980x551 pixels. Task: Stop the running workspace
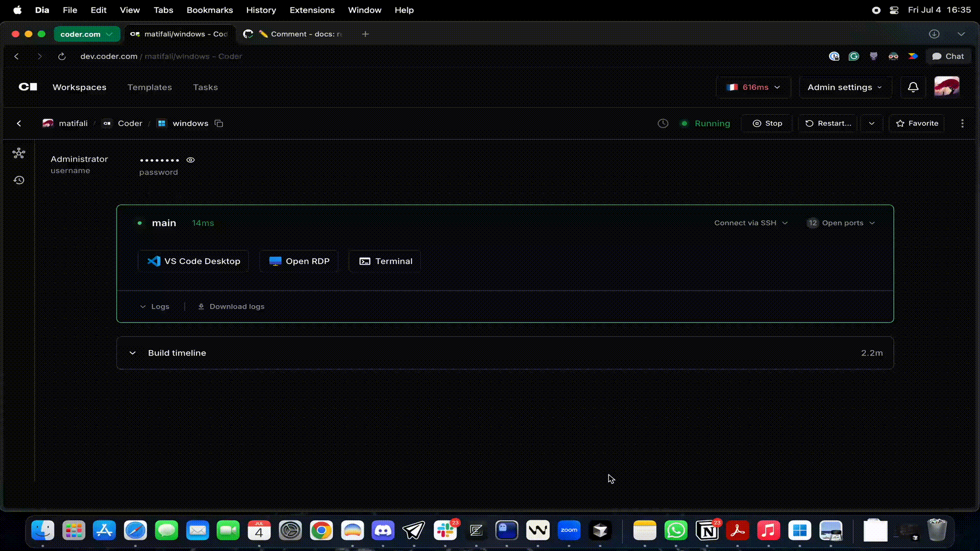point(767,123)
